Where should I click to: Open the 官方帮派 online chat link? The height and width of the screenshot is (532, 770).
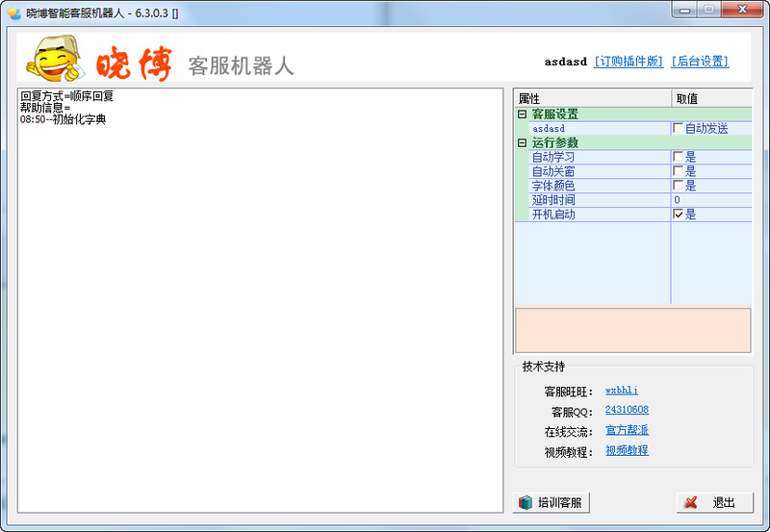[x=627, y=430]
